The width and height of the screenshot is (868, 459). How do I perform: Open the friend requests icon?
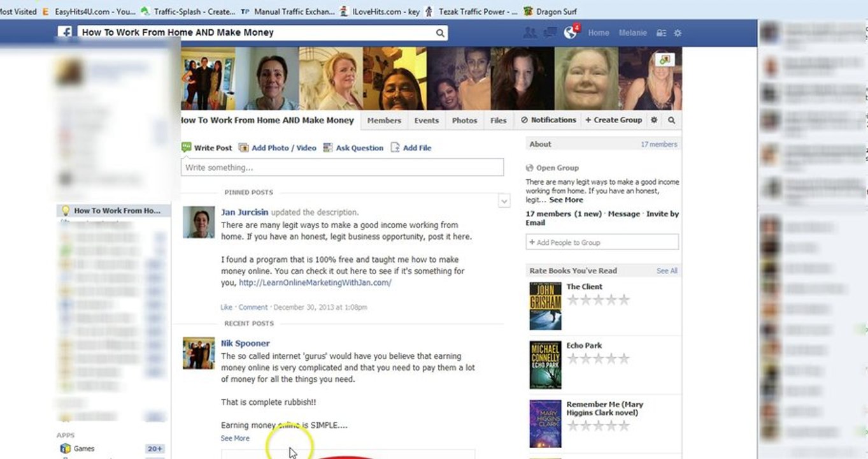(529, 33)
